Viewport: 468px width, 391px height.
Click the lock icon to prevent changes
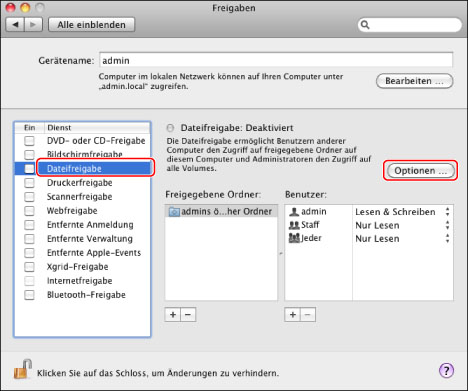coord(23,369)
